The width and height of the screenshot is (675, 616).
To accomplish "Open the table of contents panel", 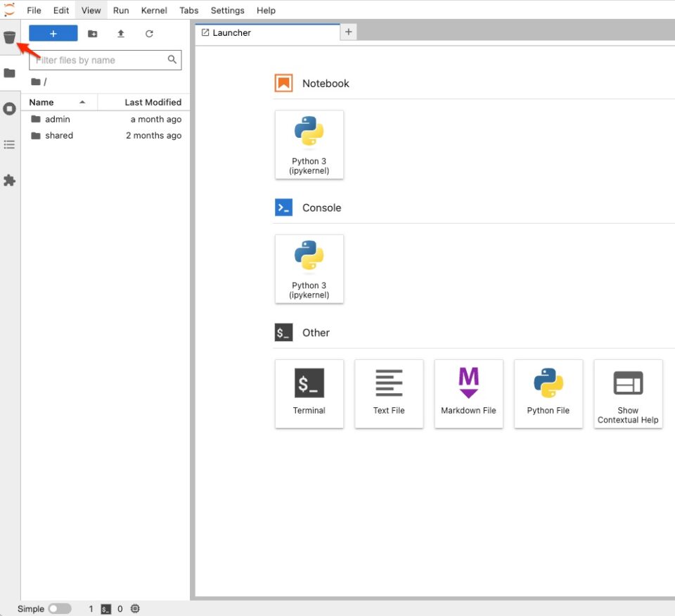I will tap(10, 144).
